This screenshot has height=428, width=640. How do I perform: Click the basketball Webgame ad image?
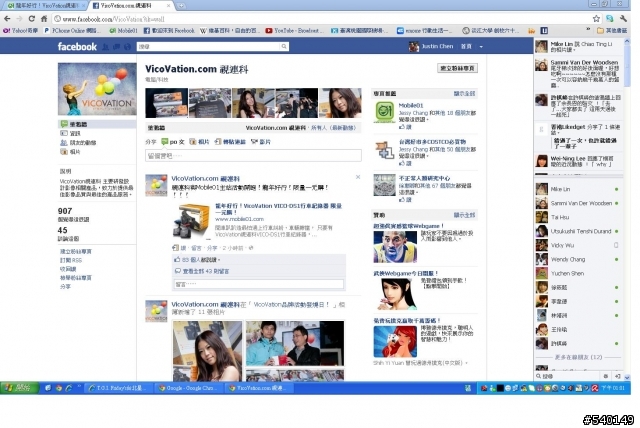click(395, 247)
